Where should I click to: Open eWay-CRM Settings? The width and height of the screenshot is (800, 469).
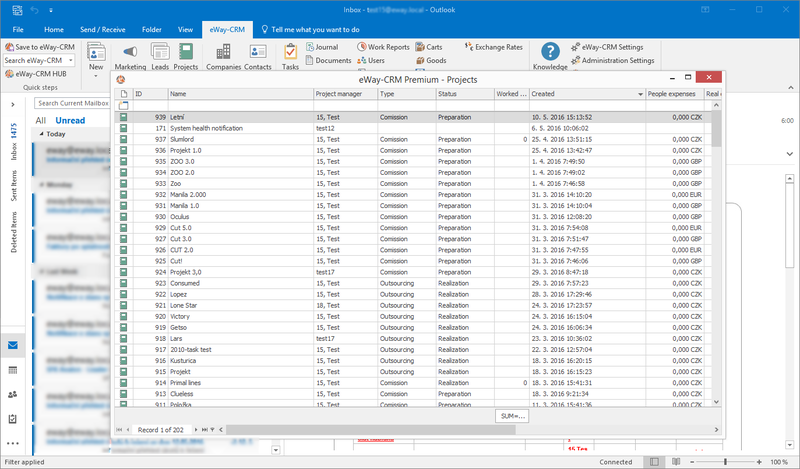pyautogui.click(x=607, y=47)
